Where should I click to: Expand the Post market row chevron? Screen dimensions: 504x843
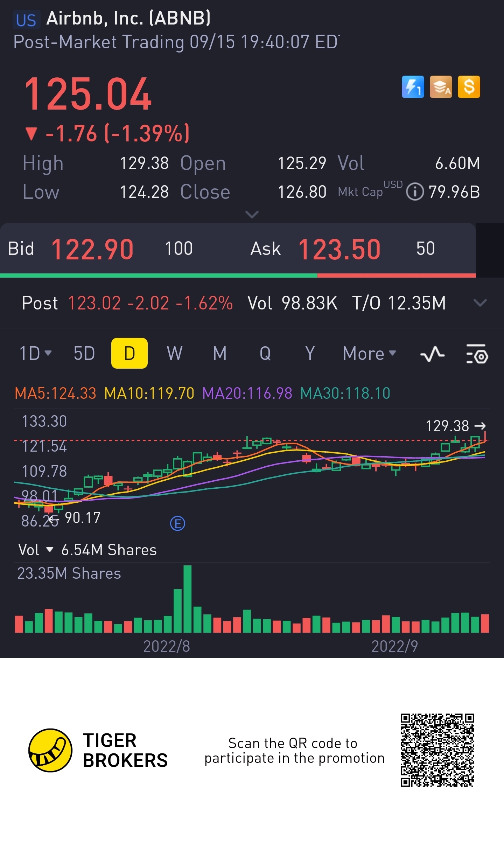pyautogui.click(x=480, y=302)
